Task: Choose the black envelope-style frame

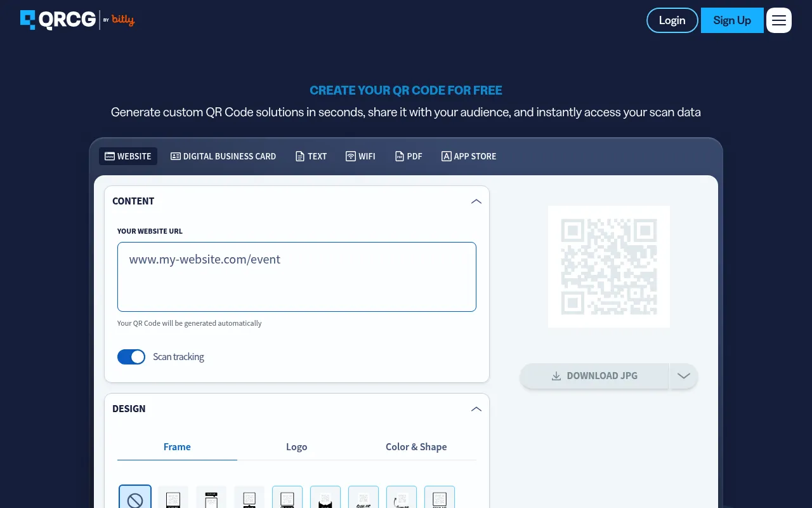Action: pos(325,497)
